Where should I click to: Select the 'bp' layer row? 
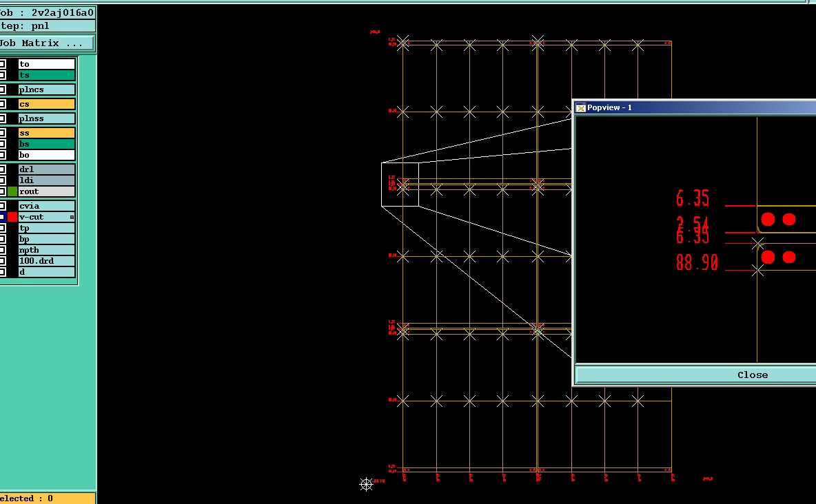click(46, 239)
